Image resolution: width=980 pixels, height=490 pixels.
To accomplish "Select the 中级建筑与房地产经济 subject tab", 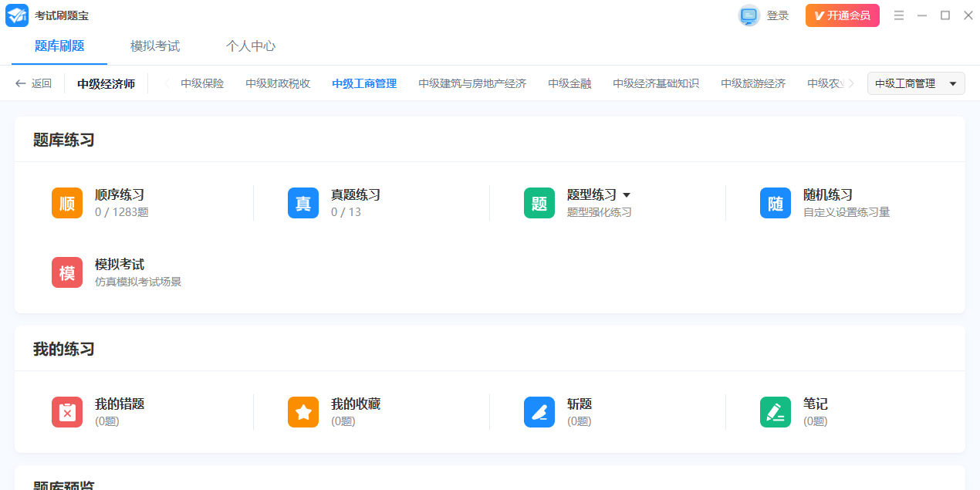I will click(472, 83).
